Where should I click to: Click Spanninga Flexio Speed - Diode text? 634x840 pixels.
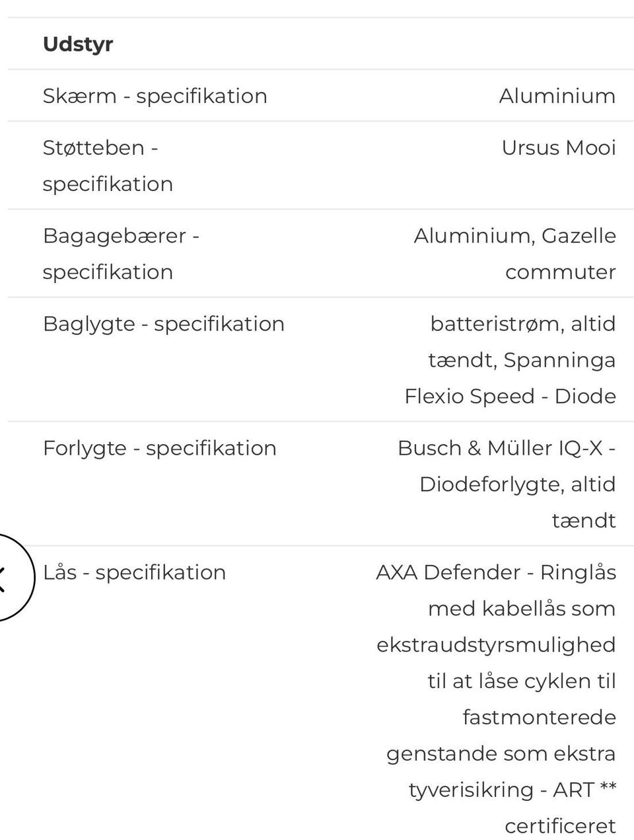click(x=511, y=378)
